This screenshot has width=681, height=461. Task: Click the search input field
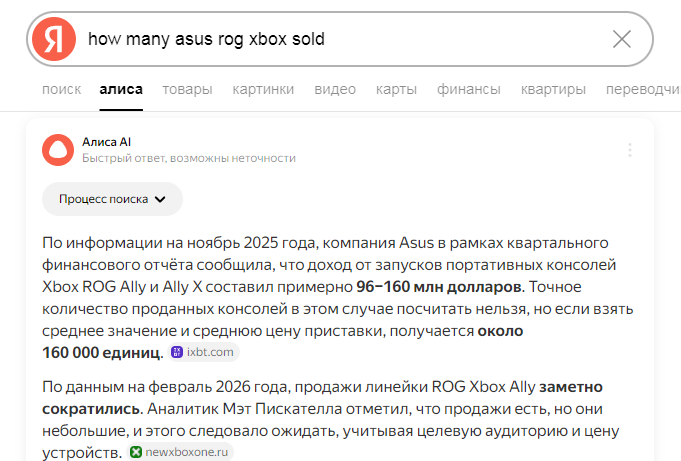pyautogui.click(x=340, y=39)
